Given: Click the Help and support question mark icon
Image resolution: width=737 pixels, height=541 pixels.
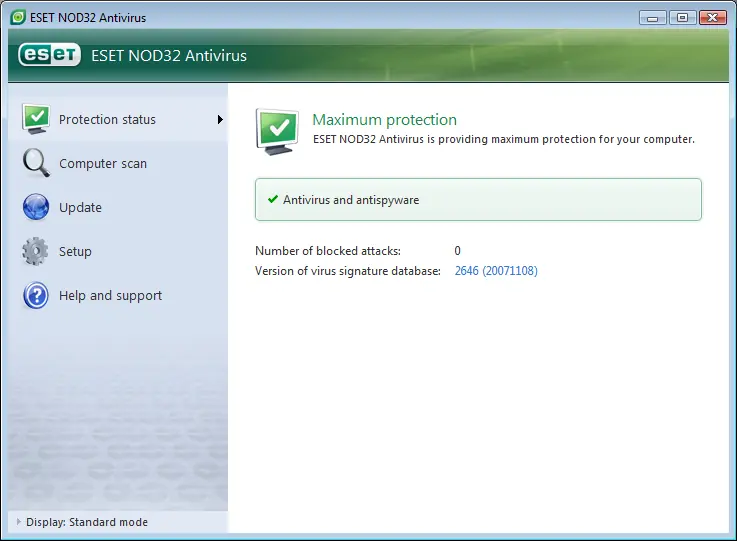Looking at the screenshot, I should point(36,295).
